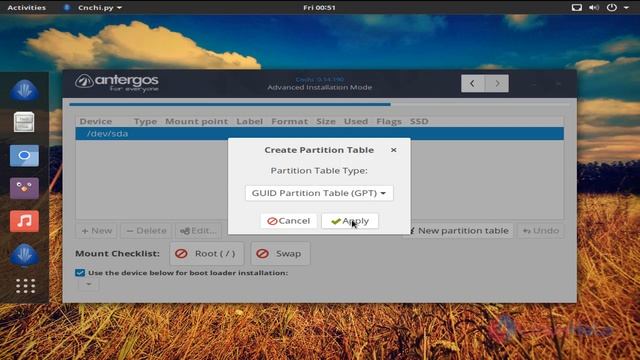Open the files dock icon
Viewport: 640px width, 360px height.
click(24, 122)
